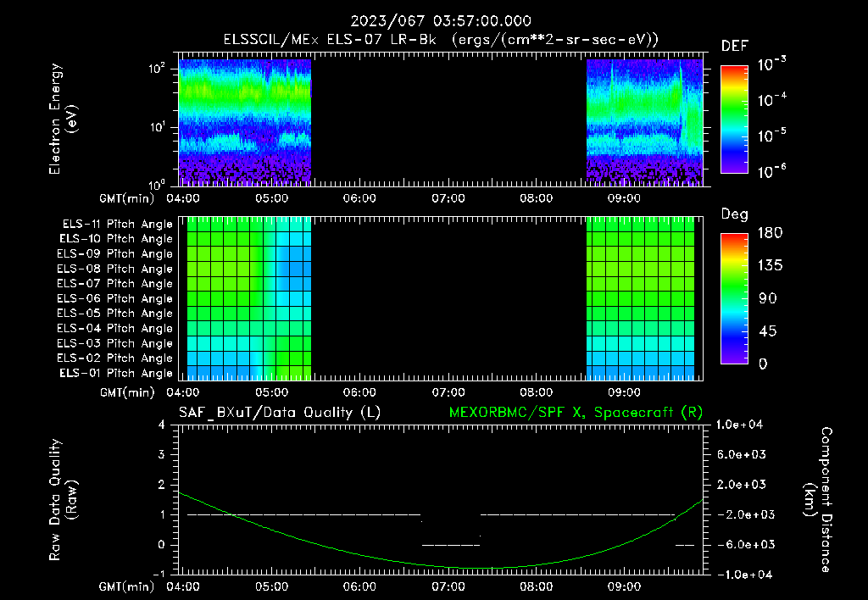Click the right electron spectrogram data block

(x=644, y=121)
